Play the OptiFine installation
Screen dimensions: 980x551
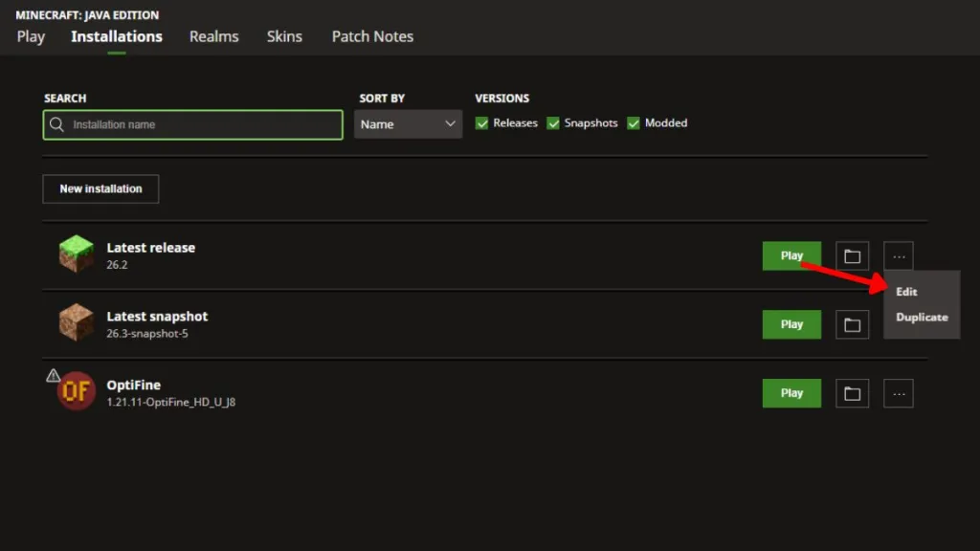791,393
